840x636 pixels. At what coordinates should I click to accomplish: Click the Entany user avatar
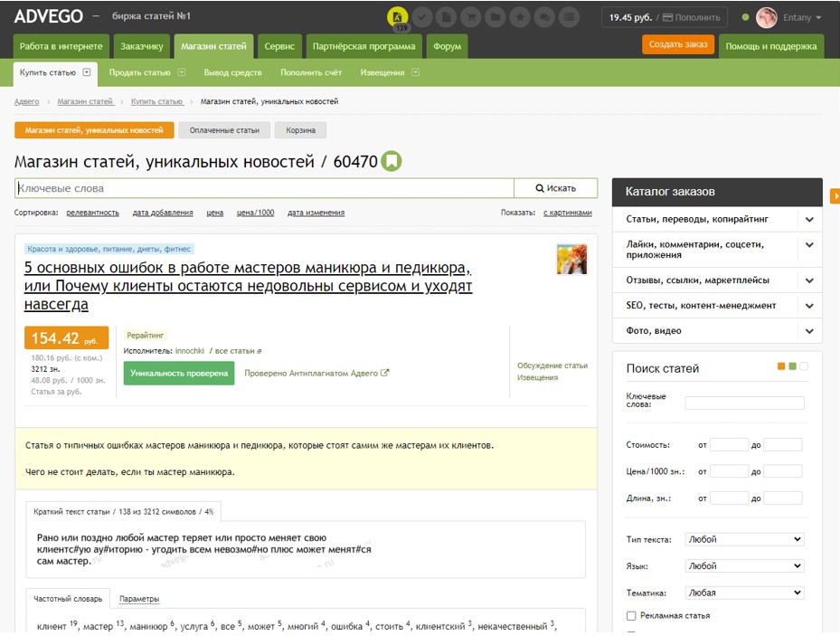click(x=767, y=18)
